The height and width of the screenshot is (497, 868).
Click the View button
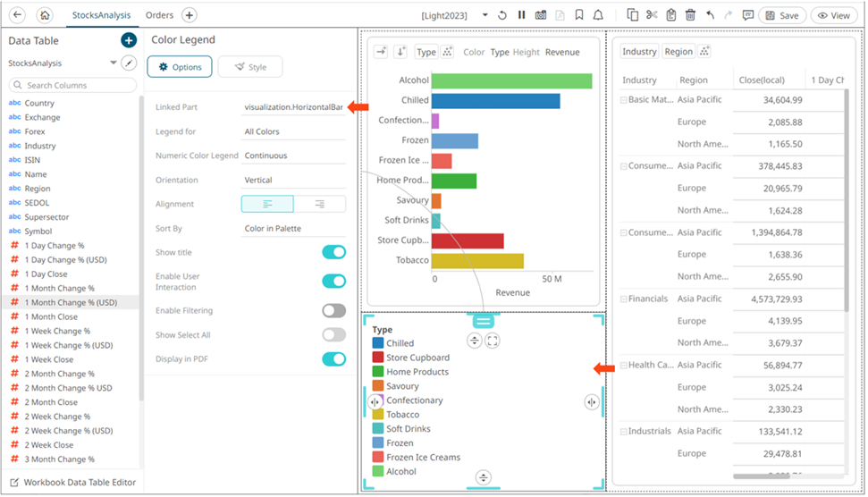pos(833,15)
